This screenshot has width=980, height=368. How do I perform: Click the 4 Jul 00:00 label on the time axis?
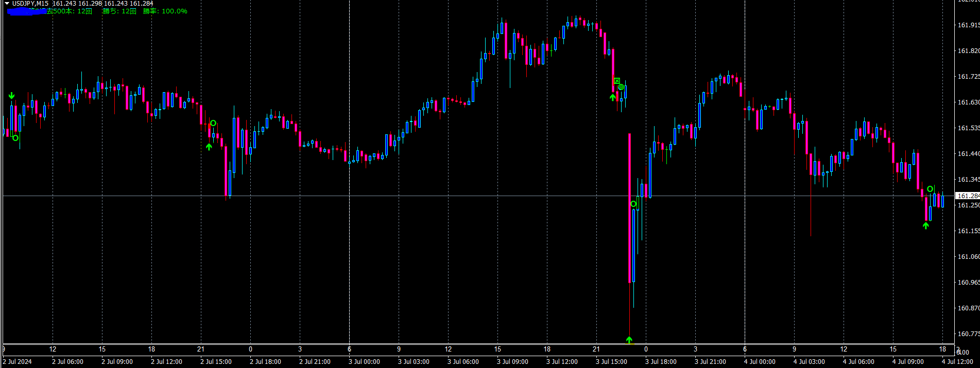point(760,361)
